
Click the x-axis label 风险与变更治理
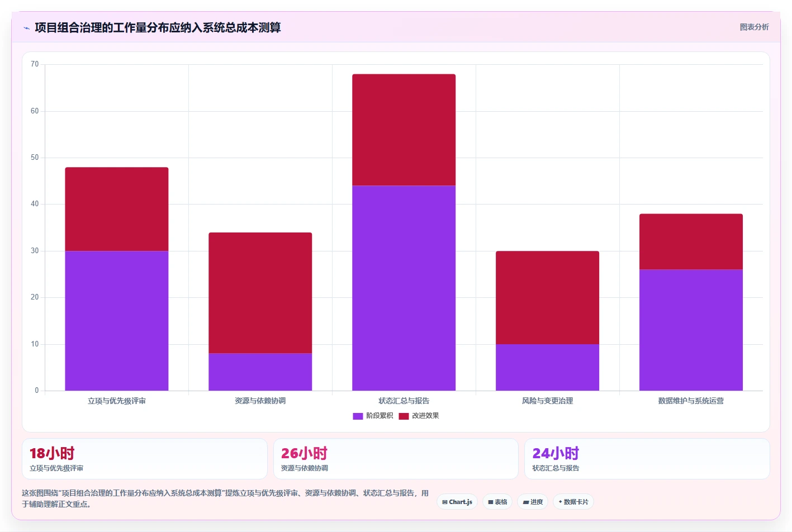point(548,401)
